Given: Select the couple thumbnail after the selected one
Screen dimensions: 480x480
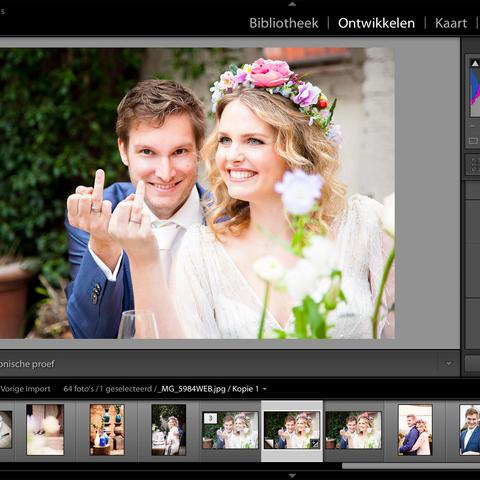Looking at the screenshot, I should 353,430.
